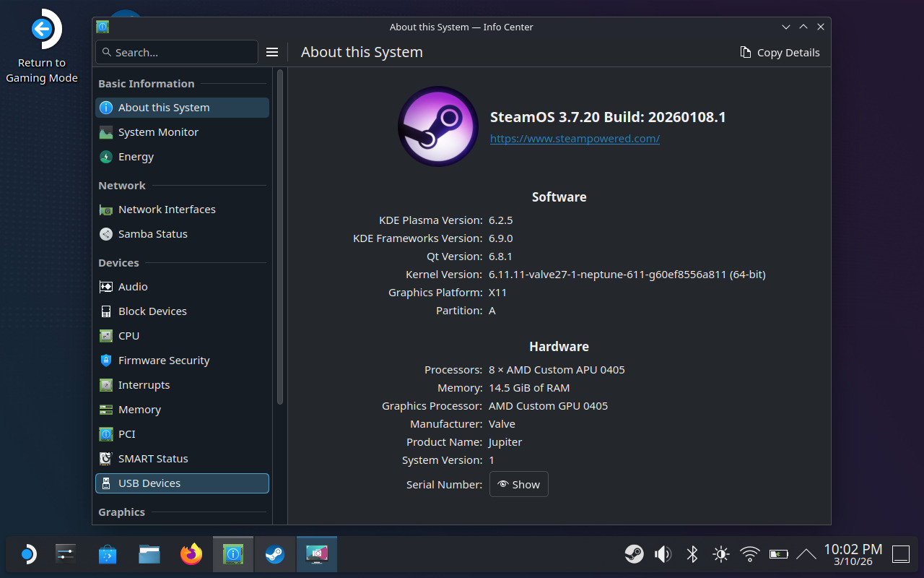This screenshot has width=924, height=578.
Task: Click Product Name value Jupiter
Action: (x=505, y=442)
